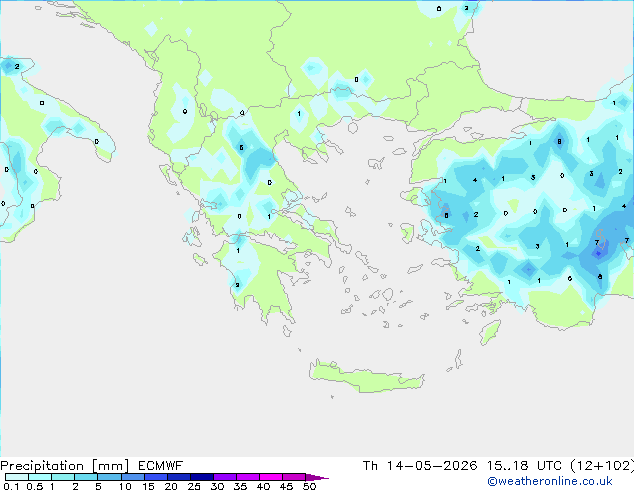634x490 pixels.
Task: Pick the 15–20 mm legend color swatch
Action: [156, 477]
